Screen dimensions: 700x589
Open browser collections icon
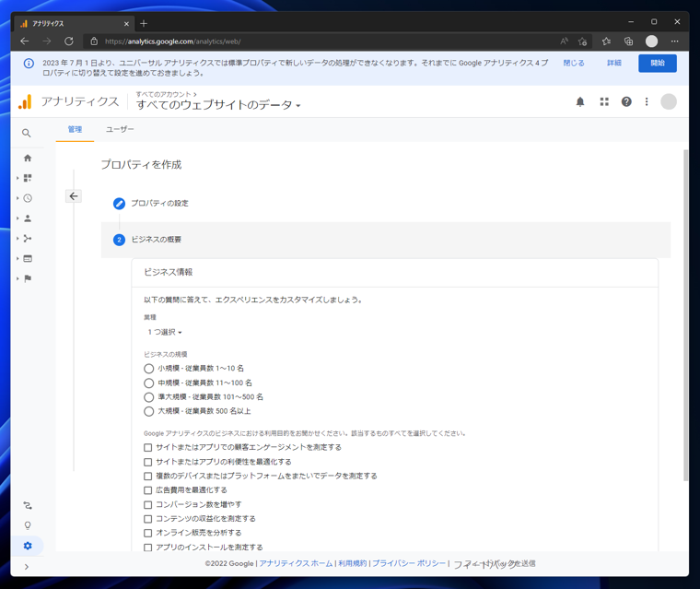[x=628, y=41]
